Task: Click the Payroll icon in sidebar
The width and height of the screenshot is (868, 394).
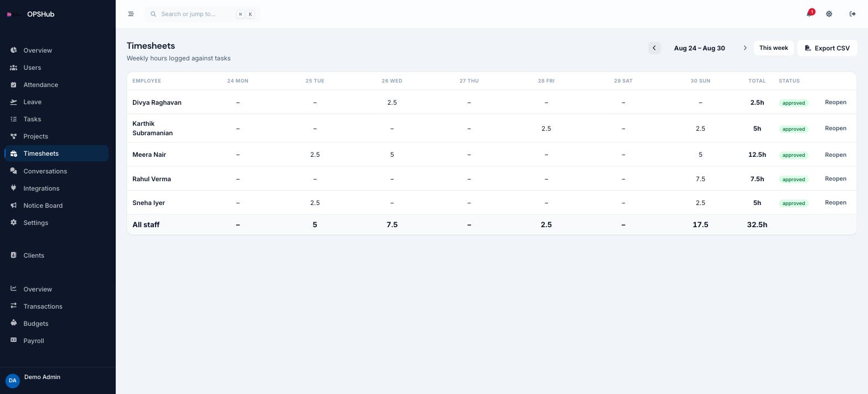Action: point(13,340)
